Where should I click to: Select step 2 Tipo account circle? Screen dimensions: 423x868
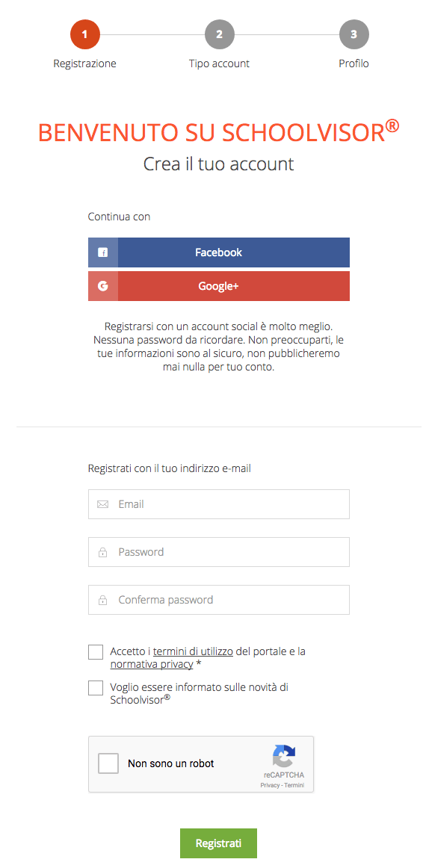tap(219, 34)
